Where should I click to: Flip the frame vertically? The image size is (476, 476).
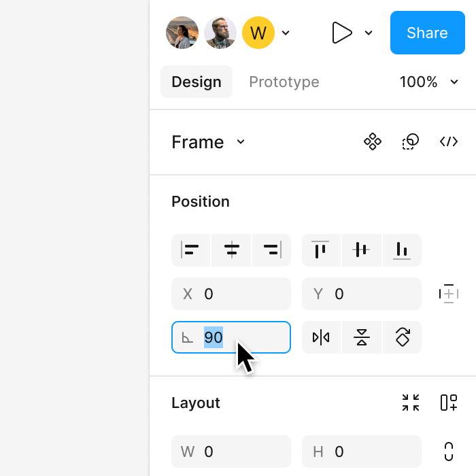coord(362,337)
